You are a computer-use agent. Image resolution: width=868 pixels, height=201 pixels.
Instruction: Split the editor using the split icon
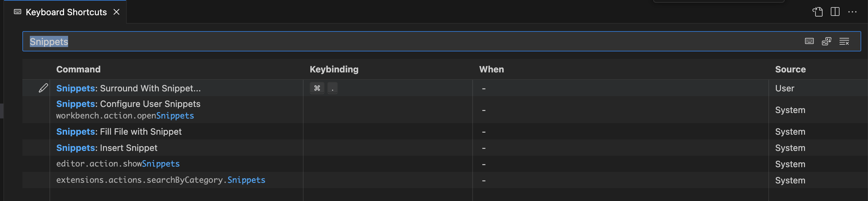coord(835,12)
